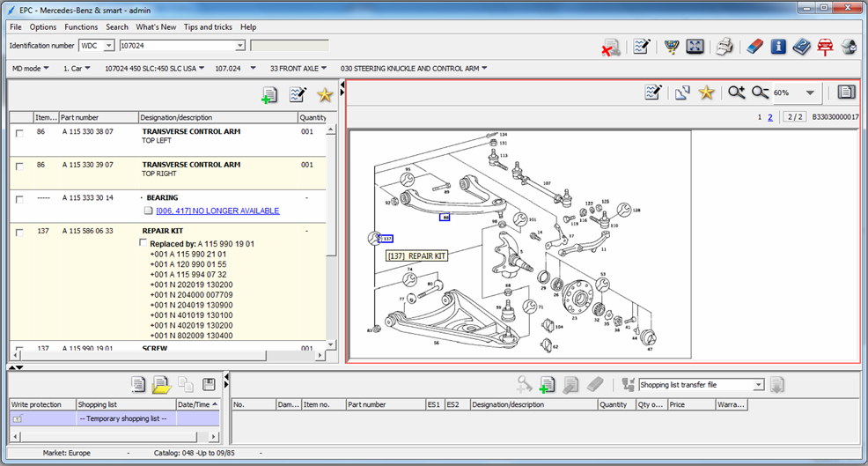
Task: Create a new shopping list
Action: (x=138, y=384)
